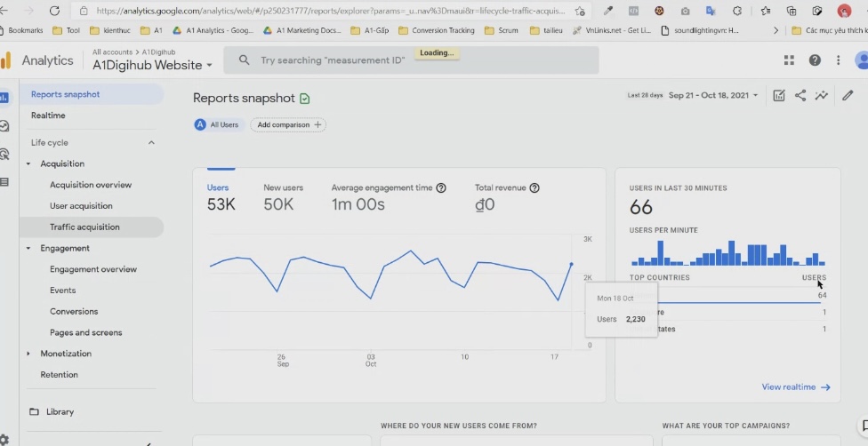The height and width of the screenshot is (446, 868).
Task: Collapse the Acquisition tree group
Action: tap(28, 163)
